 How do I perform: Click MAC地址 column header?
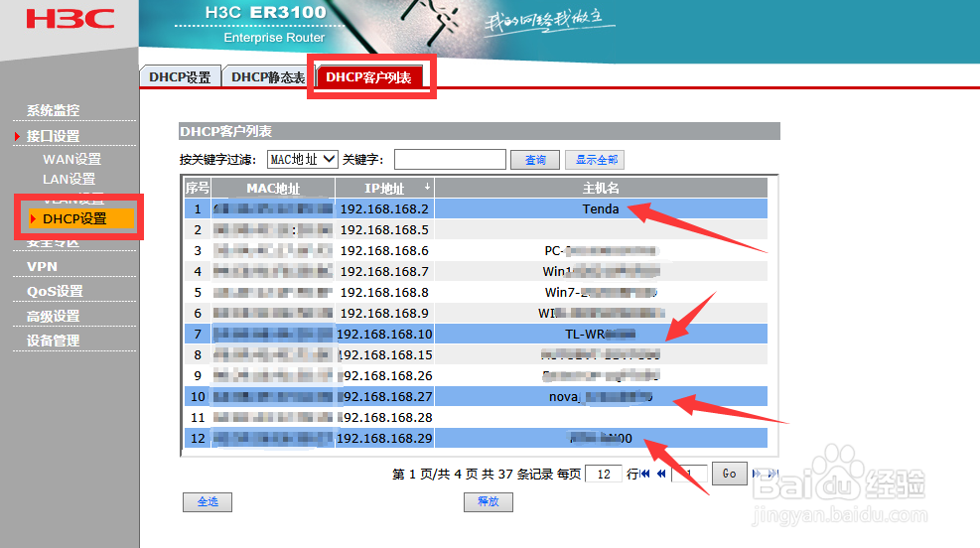(273, 188)
